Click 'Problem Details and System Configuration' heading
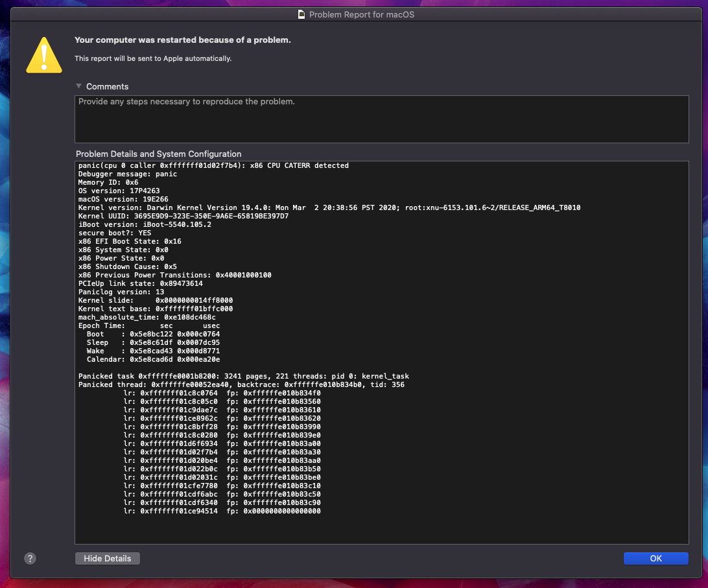 tap(158, 154)
